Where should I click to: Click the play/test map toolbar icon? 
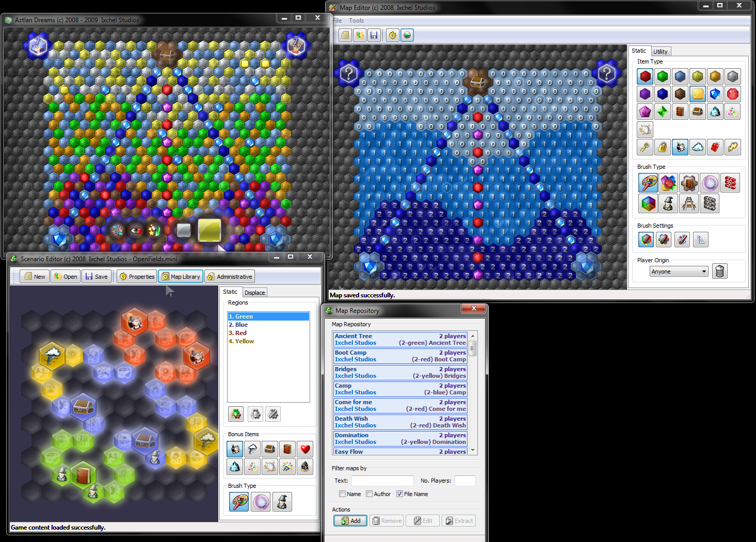pos(407,35)
